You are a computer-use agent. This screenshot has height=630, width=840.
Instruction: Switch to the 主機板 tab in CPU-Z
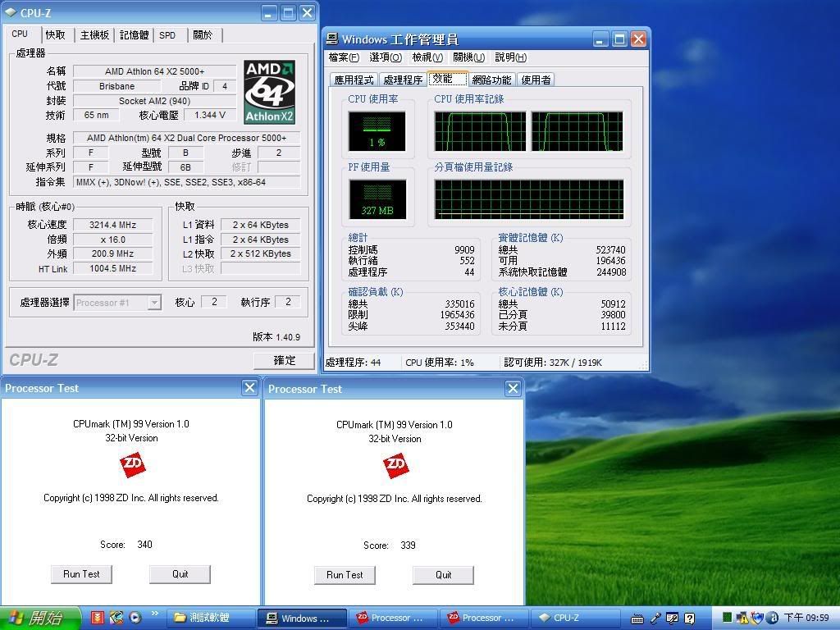94,34
